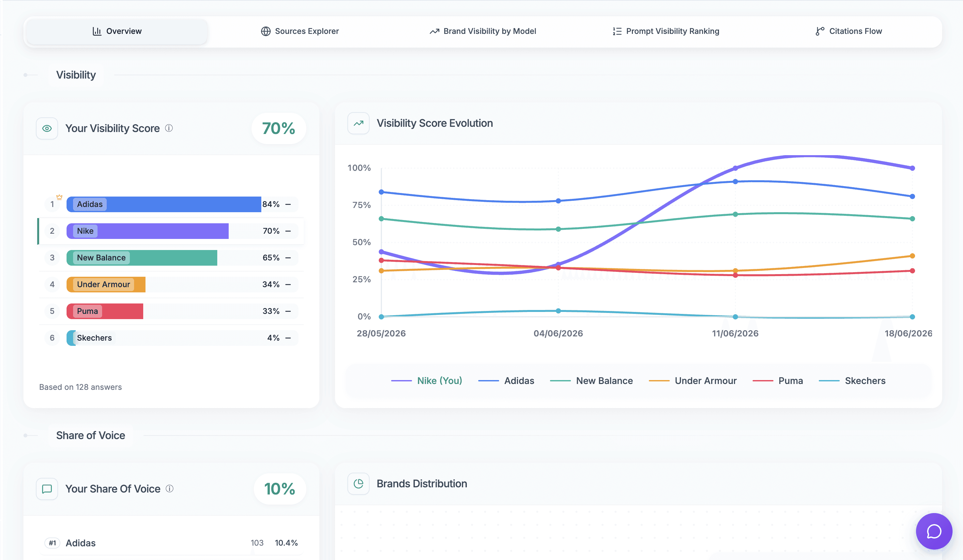Click the 103 mentions count for Adidas
Image resolution: width=963 pixels, height=560 pixels.
click(x=257, y=543)
